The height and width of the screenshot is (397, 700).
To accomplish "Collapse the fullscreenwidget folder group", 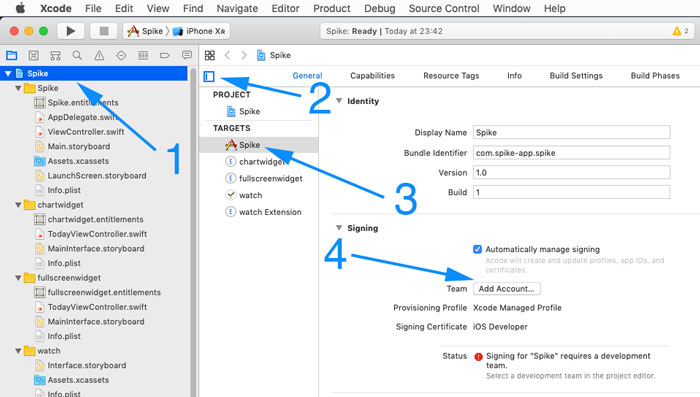I will click(18, 278).
